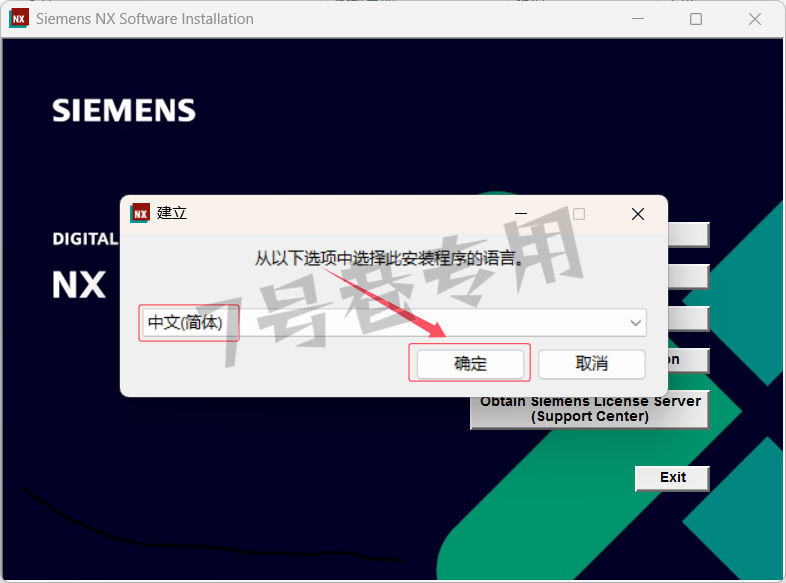Click the top partially hidden installer button
The image size is (786, 583).
click(x=689, y=235)
